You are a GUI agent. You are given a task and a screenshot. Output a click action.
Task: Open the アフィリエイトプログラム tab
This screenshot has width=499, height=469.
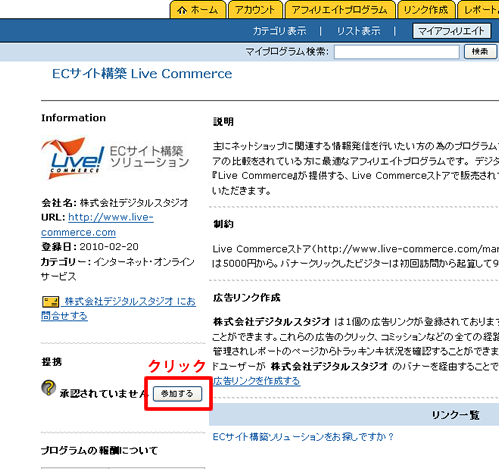pos(340,10)
